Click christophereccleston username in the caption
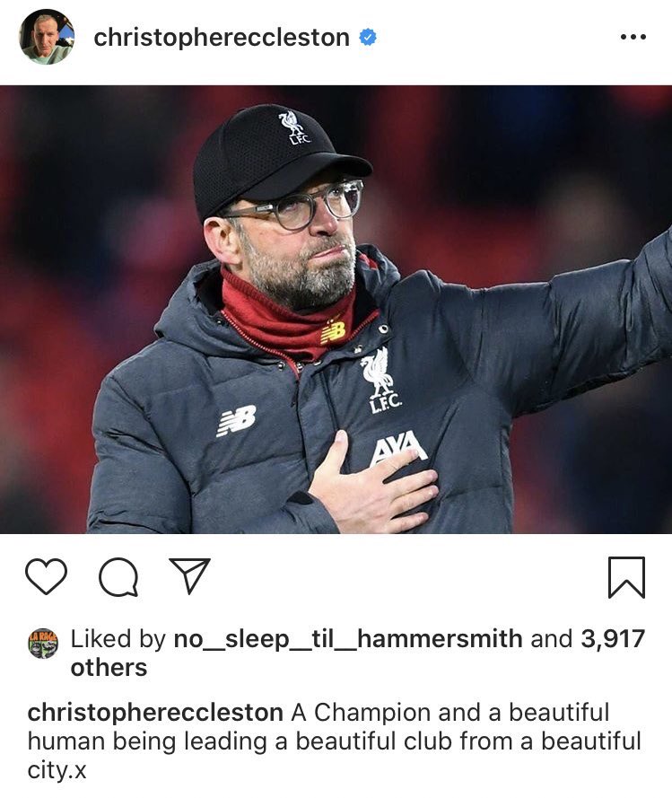The height and width of the screenshot is (798, 672). 155,713
